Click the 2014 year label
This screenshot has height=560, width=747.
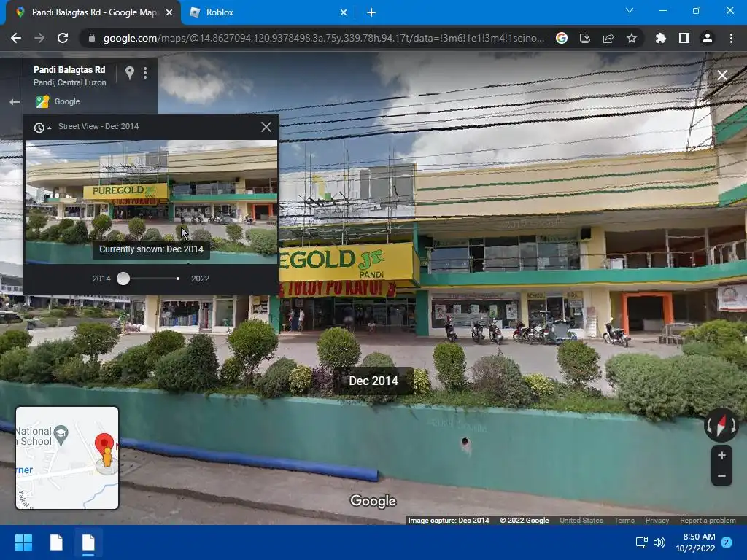(x=101, y=279)
